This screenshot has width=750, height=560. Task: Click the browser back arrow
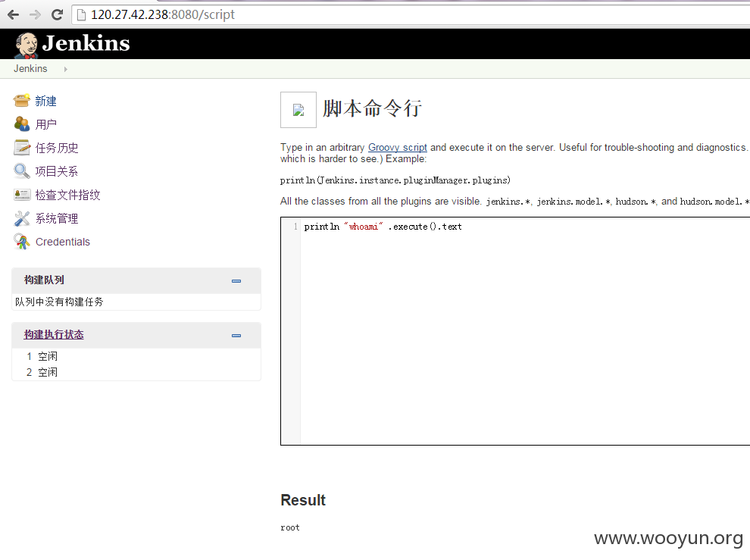click(13, 15)
